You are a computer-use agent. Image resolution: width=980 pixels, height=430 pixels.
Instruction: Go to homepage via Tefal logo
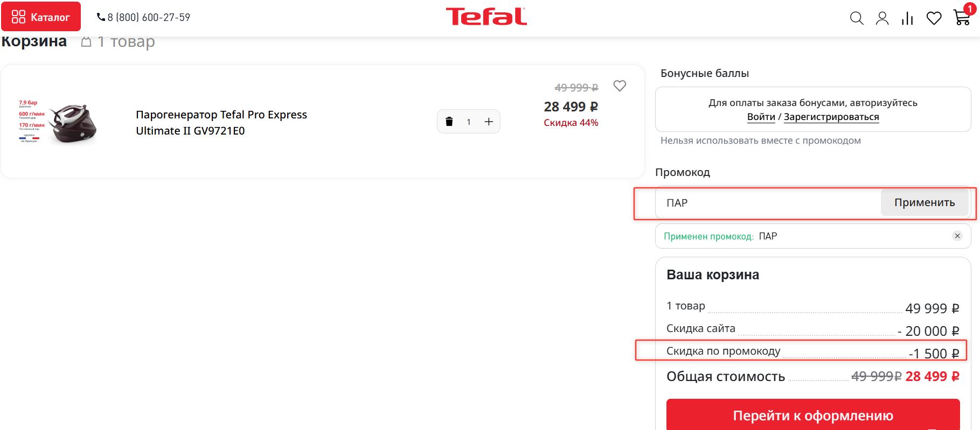pyautogui.click(x=486, y=17)
